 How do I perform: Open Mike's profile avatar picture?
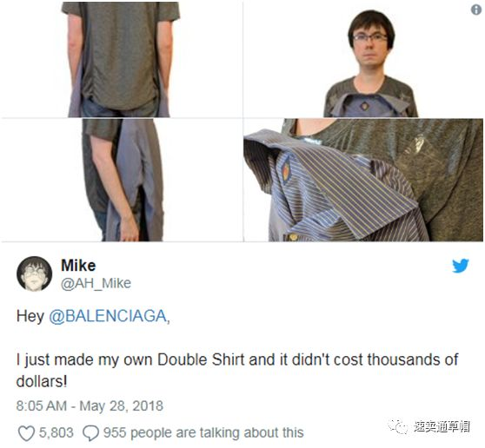pyautogui.click(x=35, y=273)
